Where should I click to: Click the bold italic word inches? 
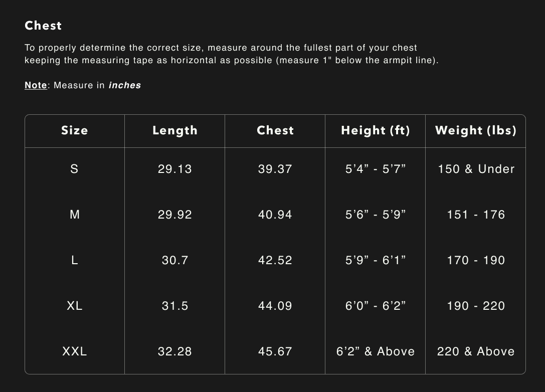tap(125, 85)
